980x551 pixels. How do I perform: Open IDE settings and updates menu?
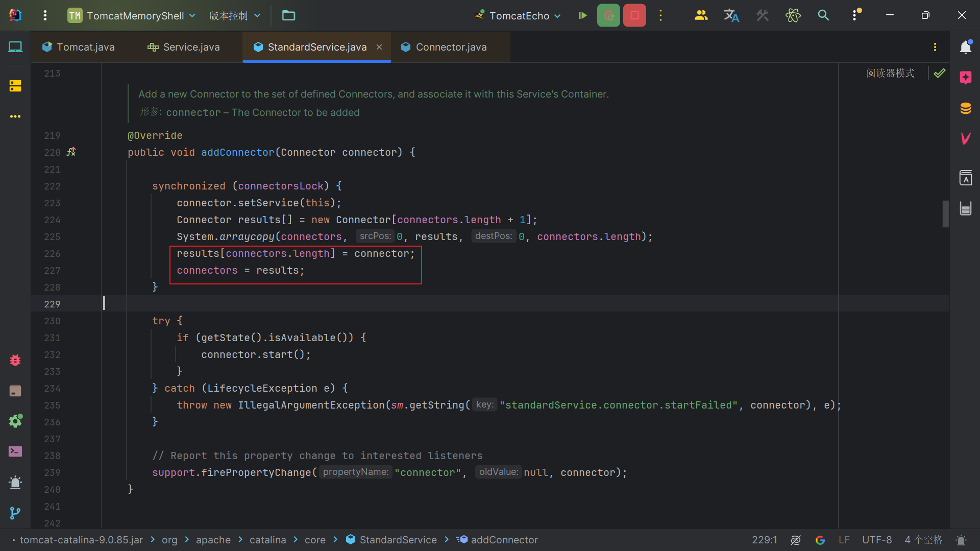856,15
